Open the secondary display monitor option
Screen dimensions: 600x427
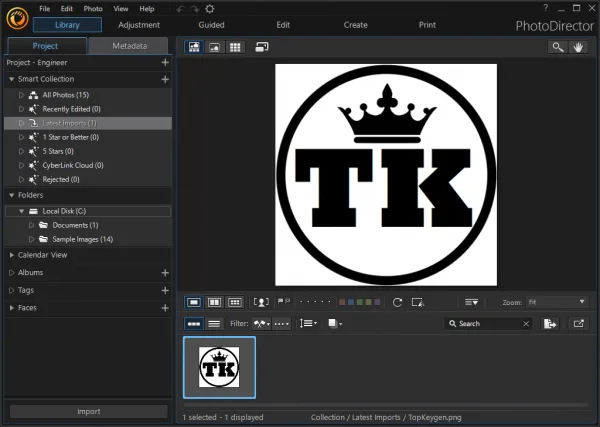[x=262, y=47]
